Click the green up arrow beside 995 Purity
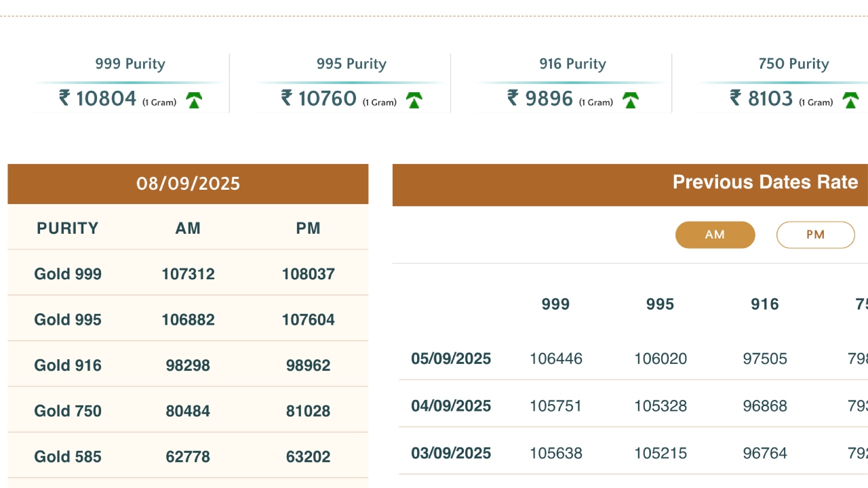Image resolution: width=868 pixels, height=488 pixels. coord(414,100)
